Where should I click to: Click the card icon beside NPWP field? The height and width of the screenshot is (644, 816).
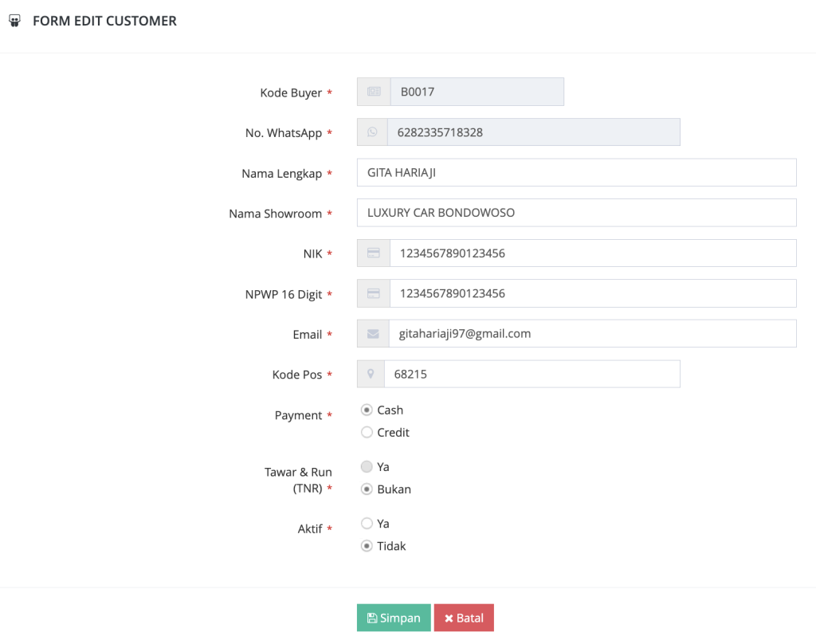(x=374, y=293)
